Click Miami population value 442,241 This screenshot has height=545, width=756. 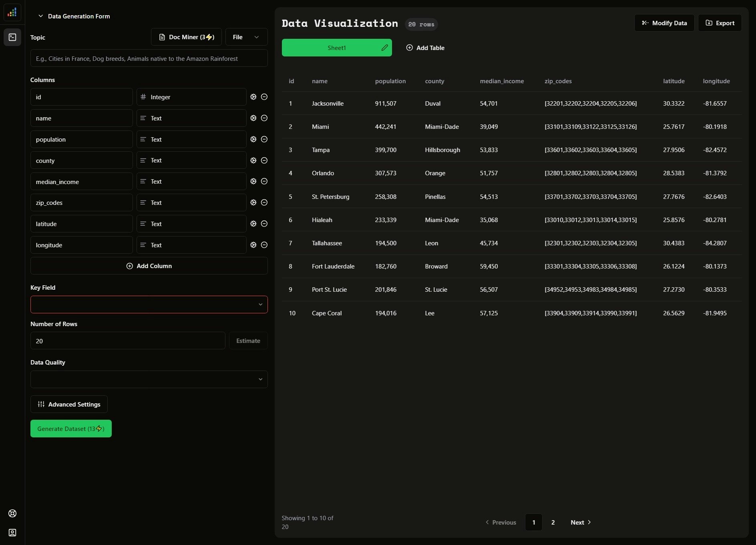386,126
